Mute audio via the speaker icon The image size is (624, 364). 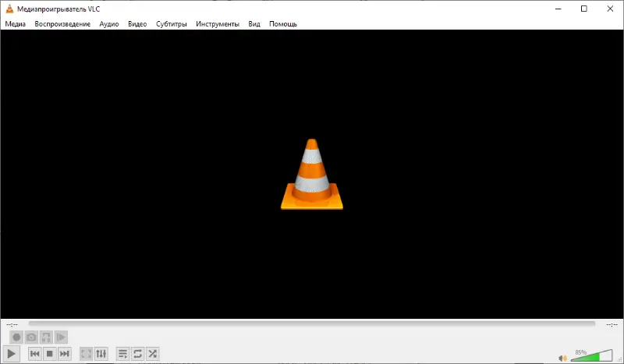point(562,358)
